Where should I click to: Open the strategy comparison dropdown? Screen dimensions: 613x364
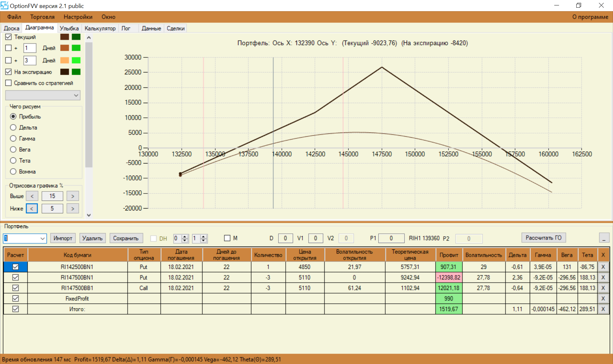[76, 95]
